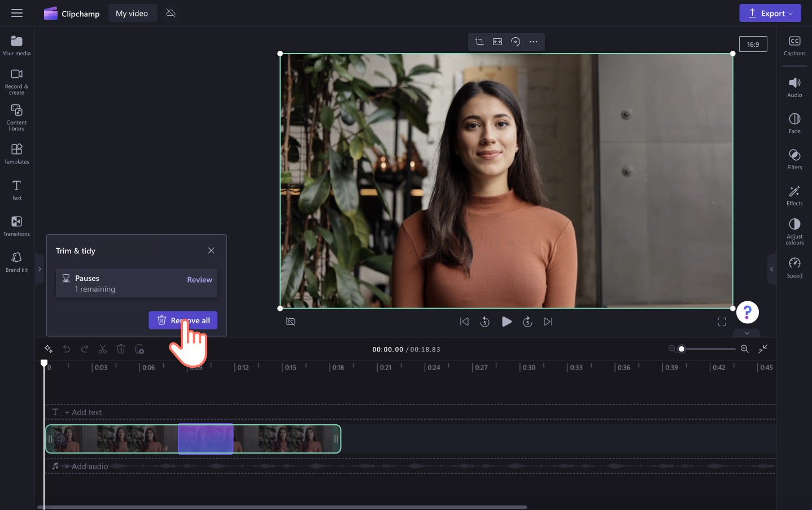Open Record & create panel
This screenshot has height=510, width=812.
pos(17,82)
